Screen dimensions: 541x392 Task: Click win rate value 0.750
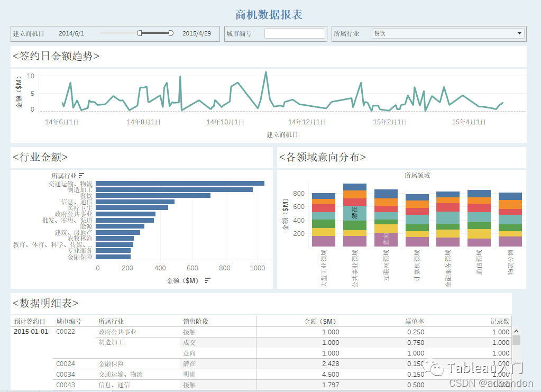(416, 343)
